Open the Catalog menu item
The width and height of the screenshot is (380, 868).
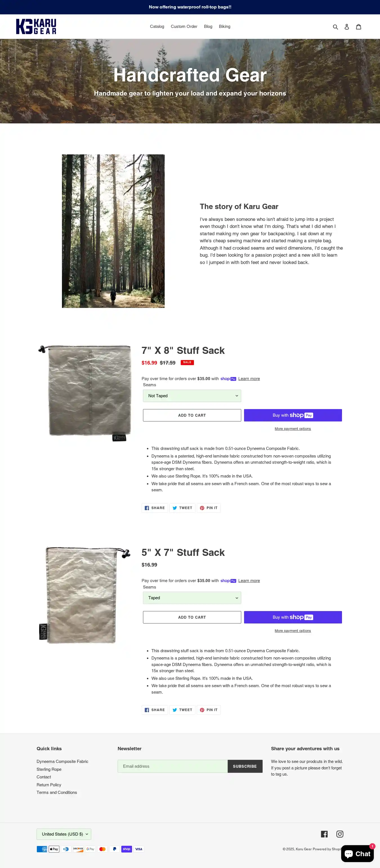pyautogui.click(x=157, y=26)
